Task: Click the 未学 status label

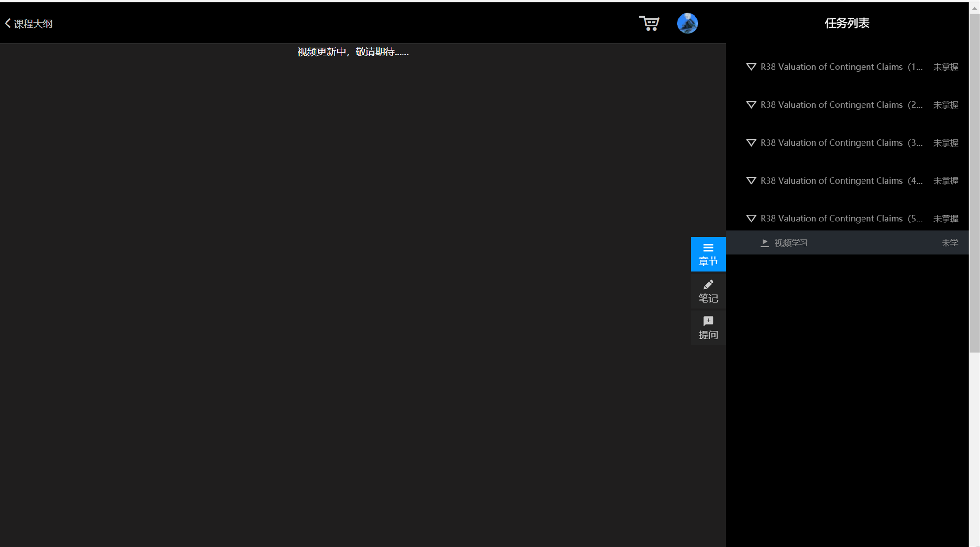Action: (949, 243)
